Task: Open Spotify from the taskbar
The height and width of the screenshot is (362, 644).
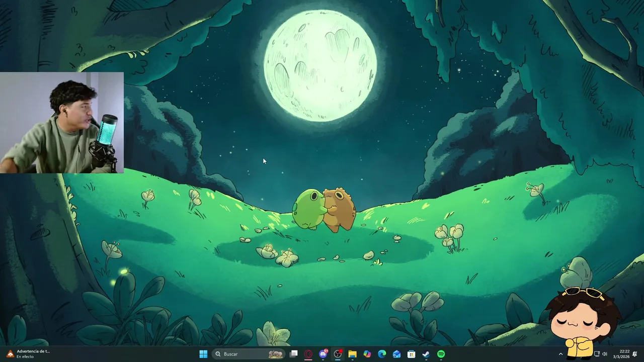Action: (441, 354)
